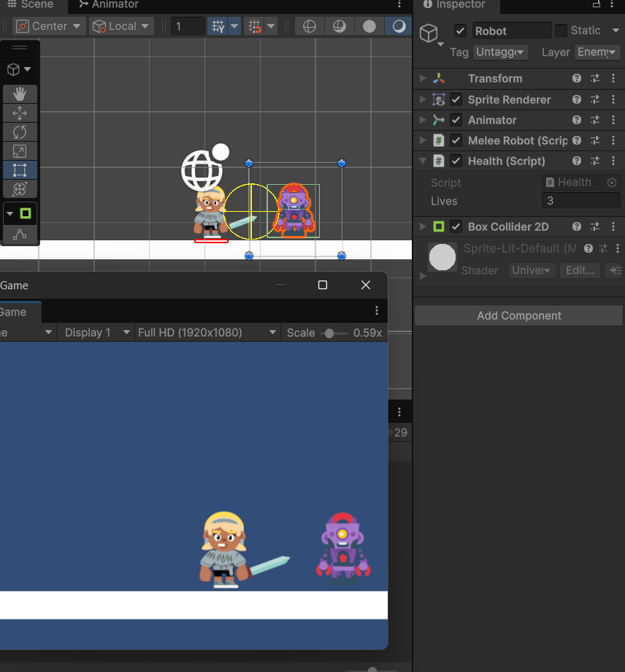Viewport: 625px width, 672px height.
Task: Click the wireframe draw mode globe icon
Action: [310, 26]
